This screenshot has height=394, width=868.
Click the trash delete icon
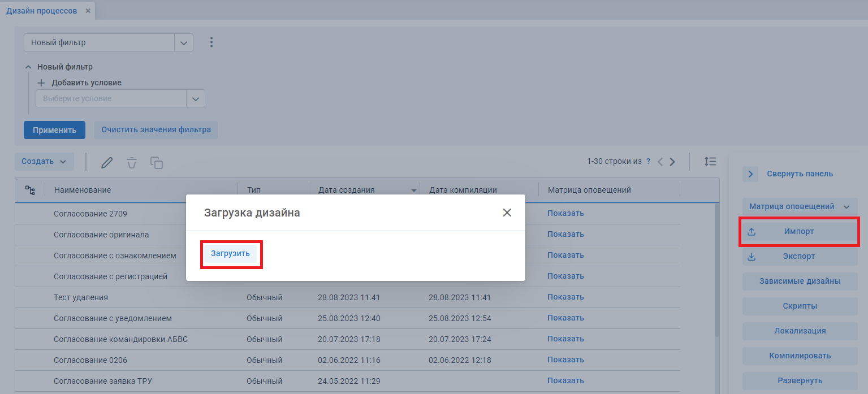pos(132,163)
